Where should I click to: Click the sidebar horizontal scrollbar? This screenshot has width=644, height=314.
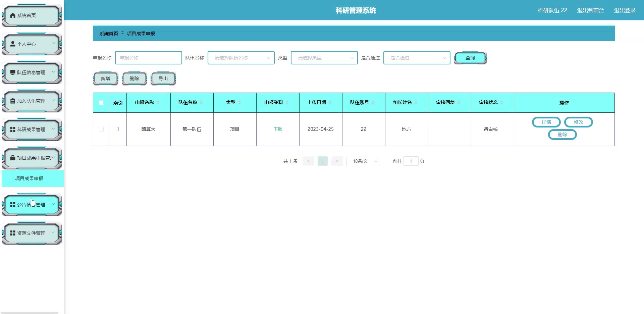30,313
